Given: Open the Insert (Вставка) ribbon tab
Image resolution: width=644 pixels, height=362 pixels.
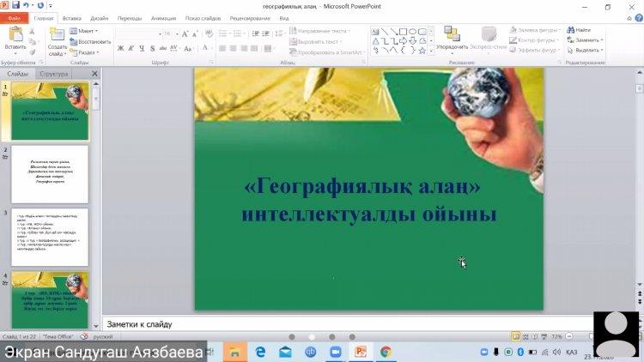Looking at the screenshot, I should point(72,18).
